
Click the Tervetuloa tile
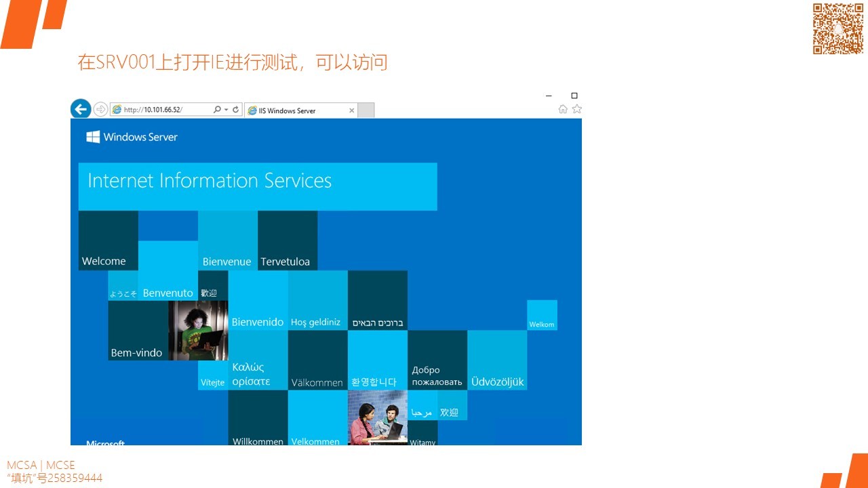pos(288,241)
